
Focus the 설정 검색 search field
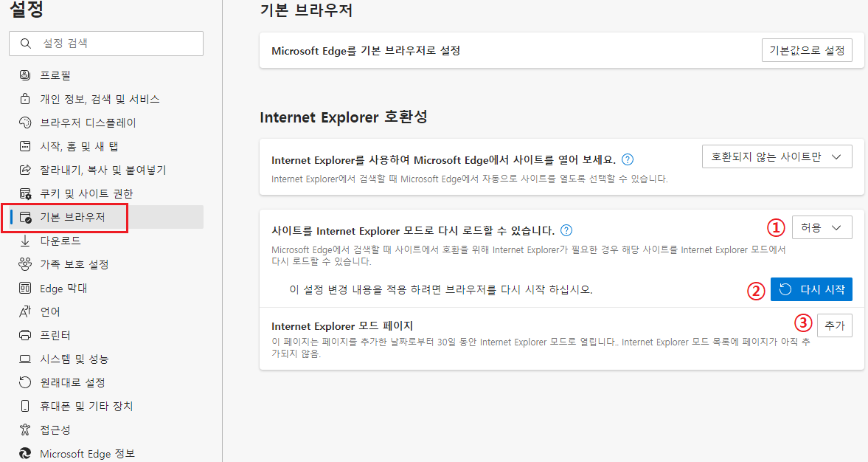(x=106, y=44)
